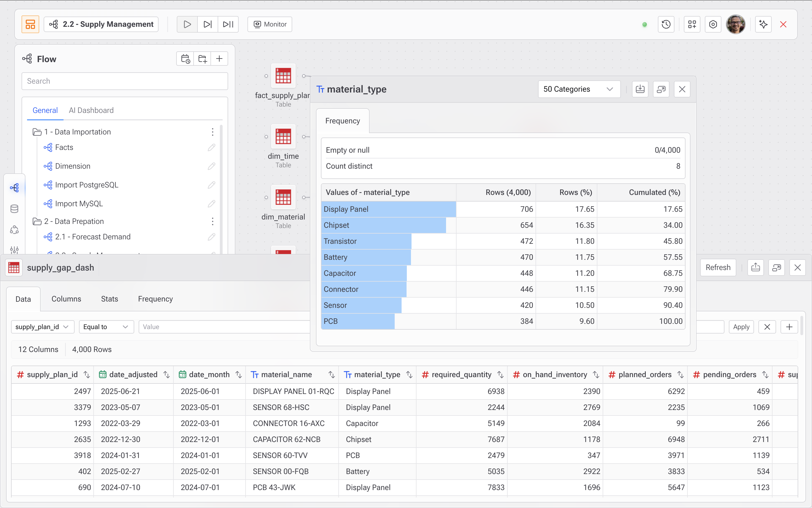Click the Refresh button
The width and height of the screenshot is (812, 508).
point(718,268)
